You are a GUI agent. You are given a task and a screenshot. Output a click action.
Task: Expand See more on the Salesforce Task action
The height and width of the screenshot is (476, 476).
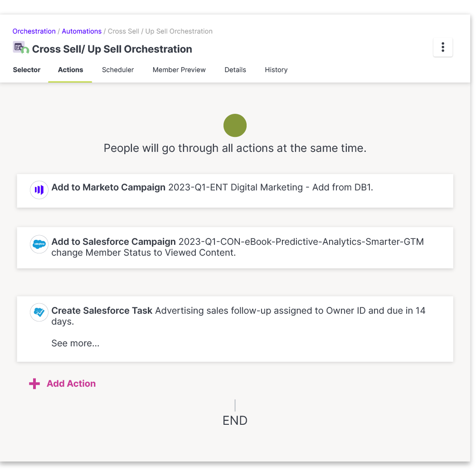tap(75, 343)
